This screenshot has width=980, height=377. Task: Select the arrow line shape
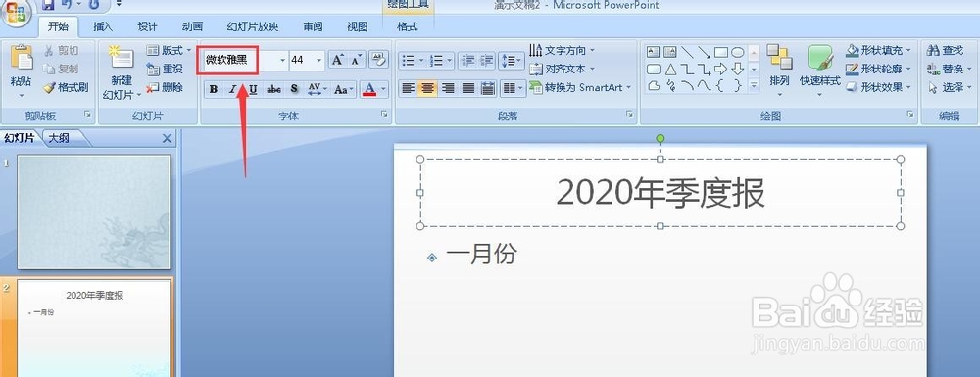coord(704,52)
